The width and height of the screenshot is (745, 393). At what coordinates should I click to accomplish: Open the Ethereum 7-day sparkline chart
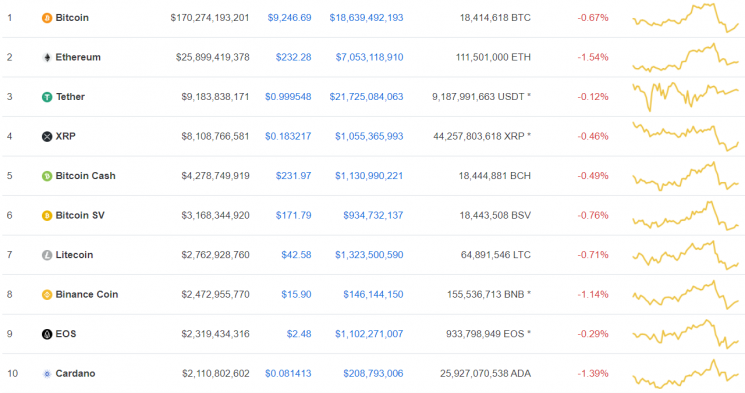[x=685, y=58]
